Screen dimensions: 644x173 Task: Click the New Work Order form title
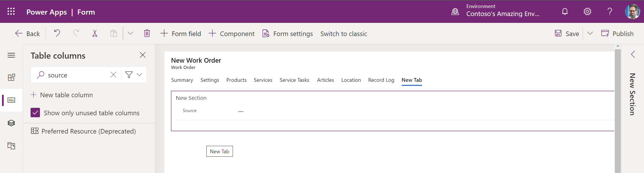[196, 60]
